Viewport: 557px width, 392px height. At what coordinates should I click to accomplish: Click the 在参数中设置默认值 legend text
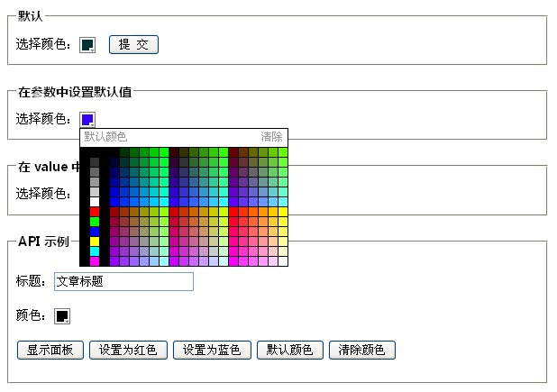(x=75, y=92)
